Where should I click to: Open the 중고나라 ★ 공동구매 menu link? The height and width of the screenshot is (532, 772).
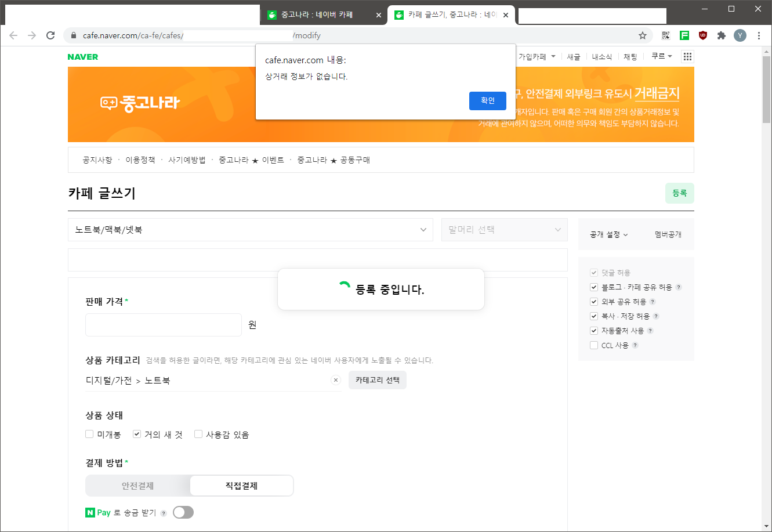coord(334,160)
